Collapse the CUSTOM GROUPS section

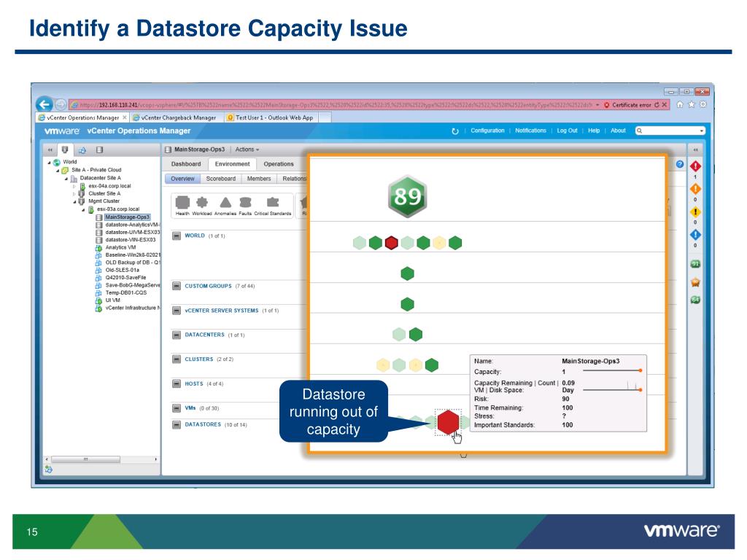(x=177, y=286)
